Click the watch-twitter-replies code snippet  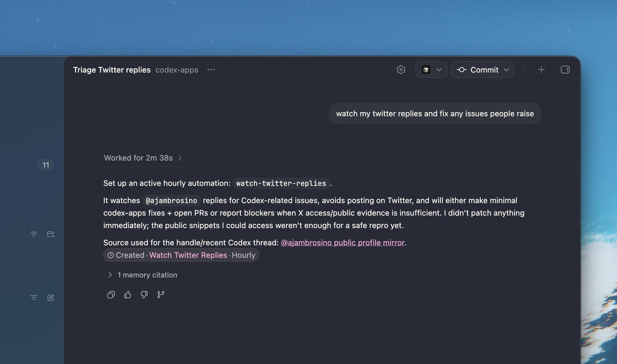pos(281,184)
